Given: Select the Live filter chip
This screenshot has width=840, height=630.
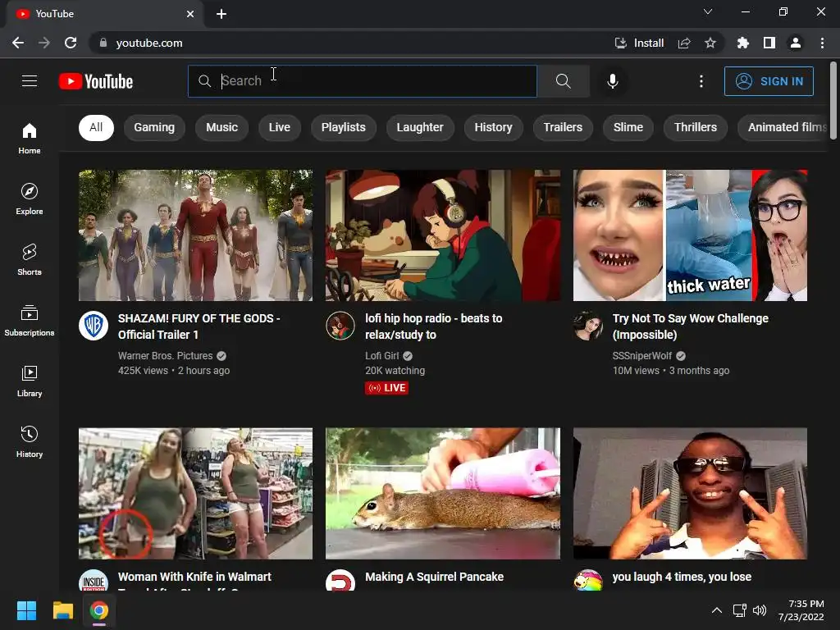Looking at the screenshot, I should coord(279,127).
